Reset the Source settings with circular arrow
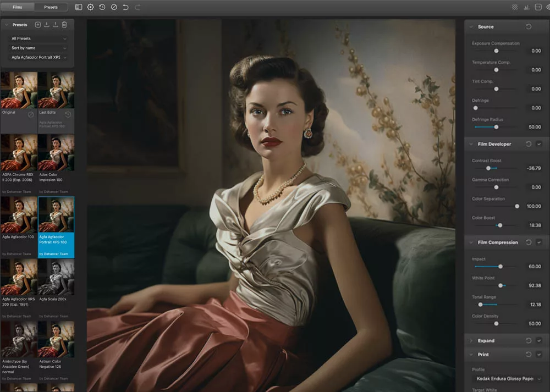The image size is (550, 392). [529, 26]
